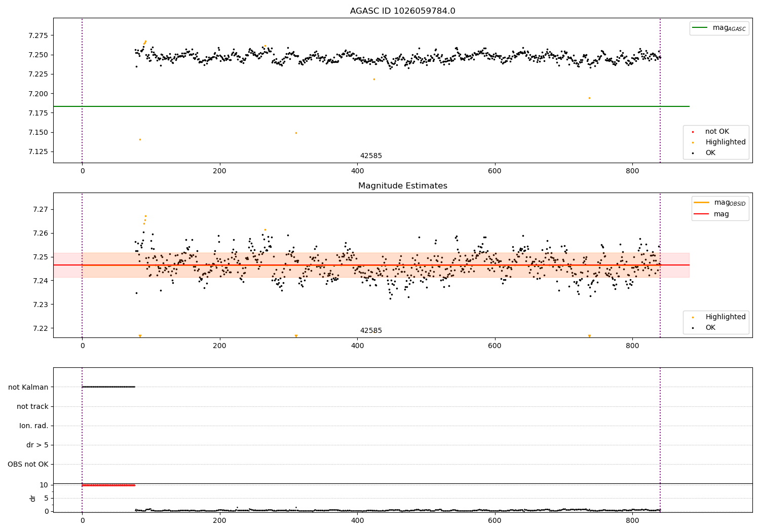Click the 'dr' y-axis label
760x532 pixels.
tap(33, 498)
